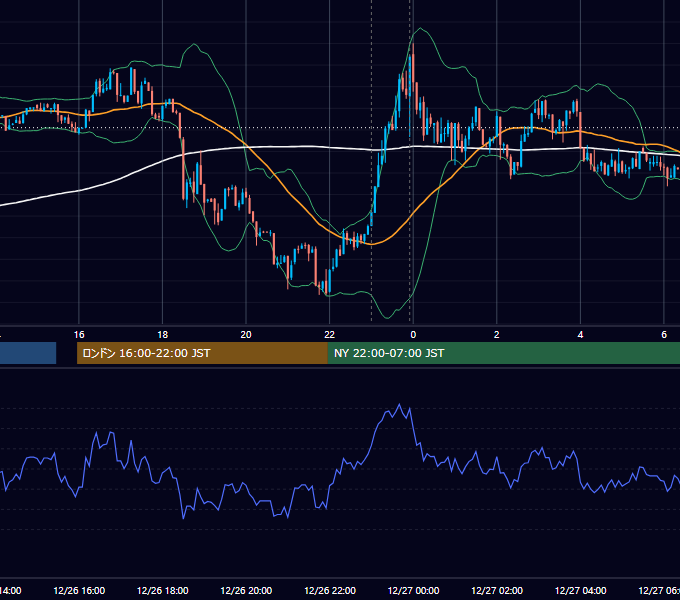Click the 12/26 18:00 date label

pos(163,590)
